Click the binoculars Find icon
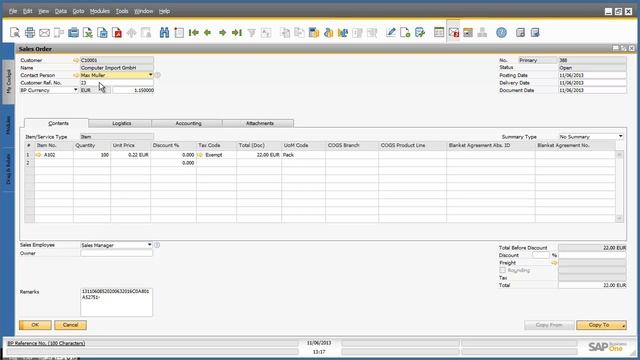The image size is (640, 360). point(164,33)
